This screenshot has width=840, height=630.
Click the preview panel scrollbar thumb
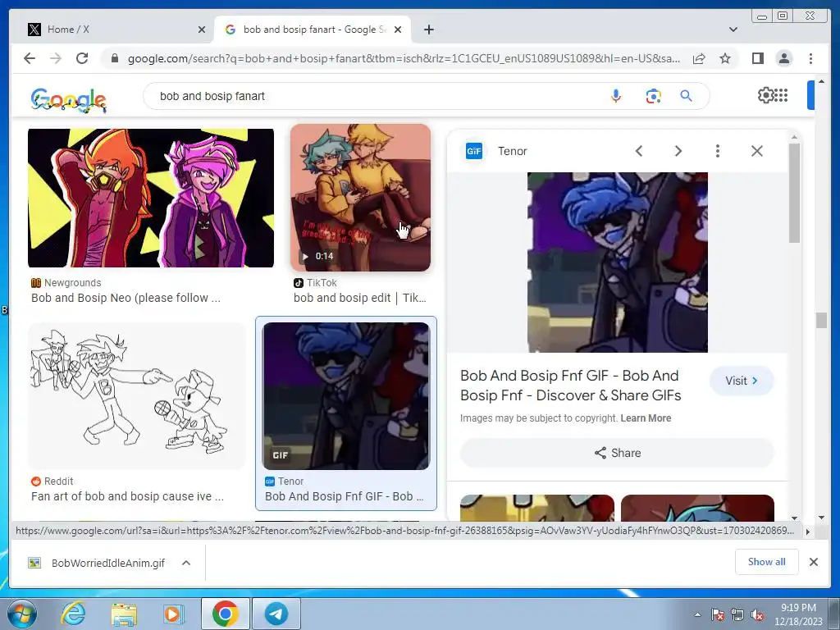coord(794,193)
